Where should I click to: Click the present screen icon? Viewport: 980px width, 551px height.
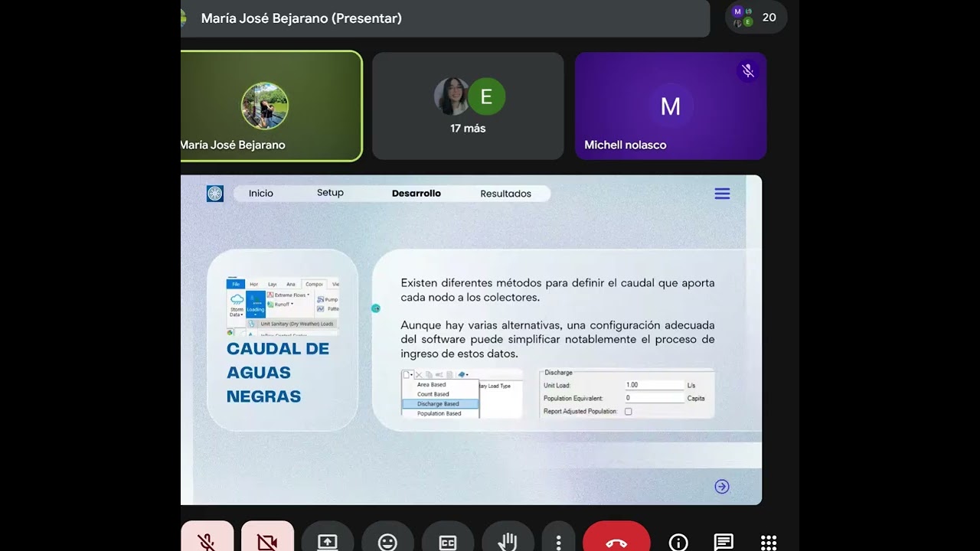(327, 538)
